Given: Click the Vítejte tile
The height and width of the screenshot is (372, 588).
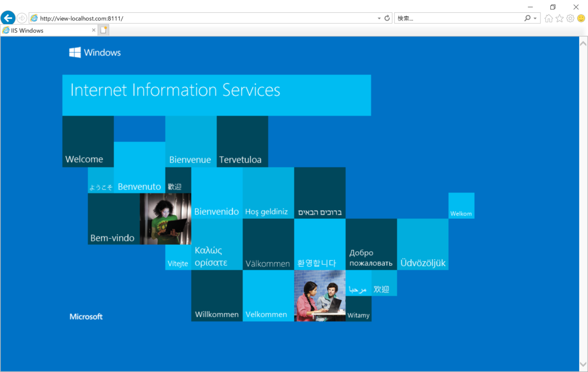Looking at the screenshot, I should 178,257.
